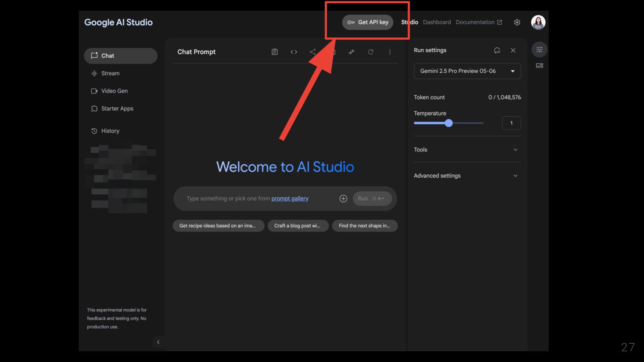The width and height of the screenshot is (644, 362).
Task: Click the reset run settings icon
Action: [497, 51]
